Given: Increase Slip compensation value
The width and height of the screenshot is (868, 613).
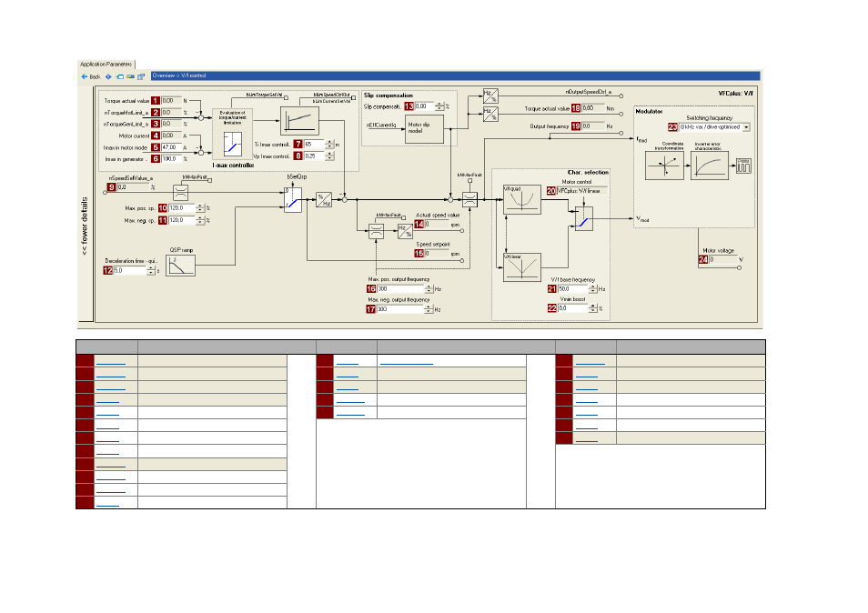Looking at the screenshot, I should click(439, 104).
